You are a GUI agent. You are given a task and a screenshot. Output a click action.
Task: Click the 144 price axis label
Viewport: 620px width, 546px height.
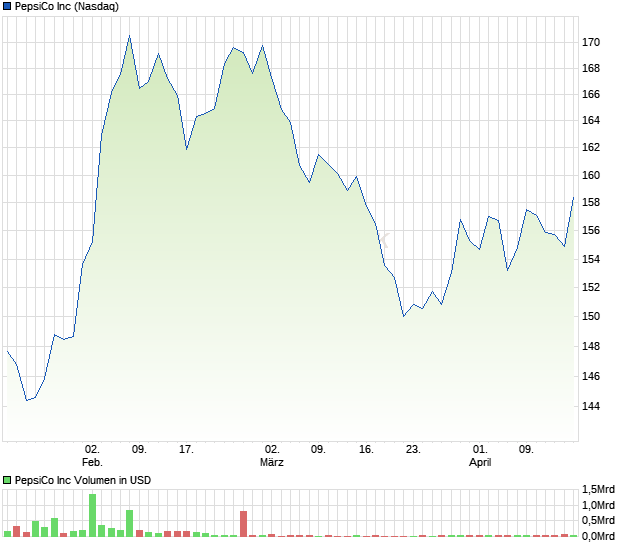coord(593,406)
